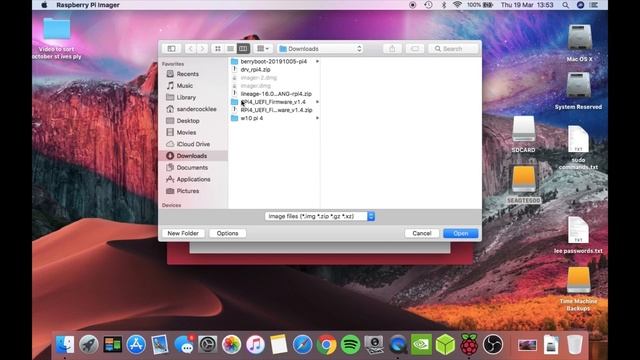This screenshot has height=360, width=640.
Task: Select Downloads in the sidebar
Action: [193, 156]
